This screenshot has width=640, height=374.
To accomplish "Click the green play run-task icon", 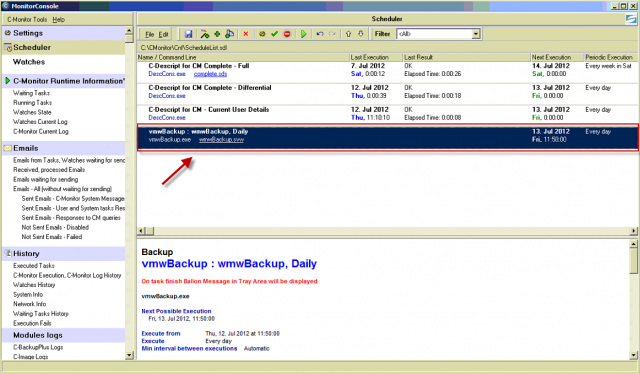I will tap(304, 34).
